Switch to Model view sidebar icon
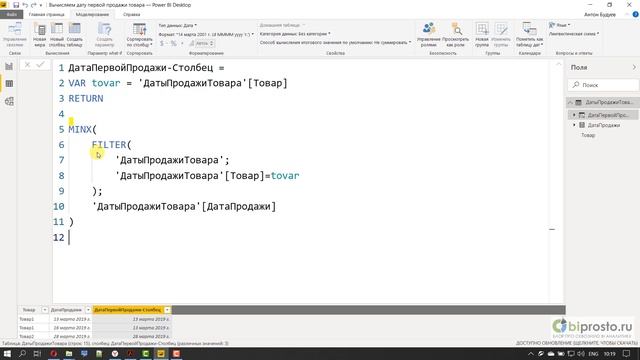This screenshot has height=360, width=640. pos(9,101)
